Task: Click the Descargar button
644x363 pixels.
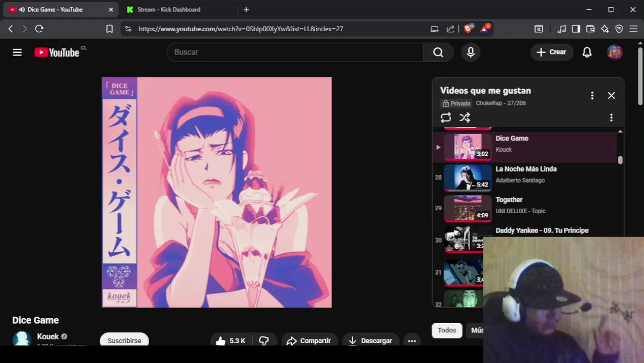Action: (370, 340)
